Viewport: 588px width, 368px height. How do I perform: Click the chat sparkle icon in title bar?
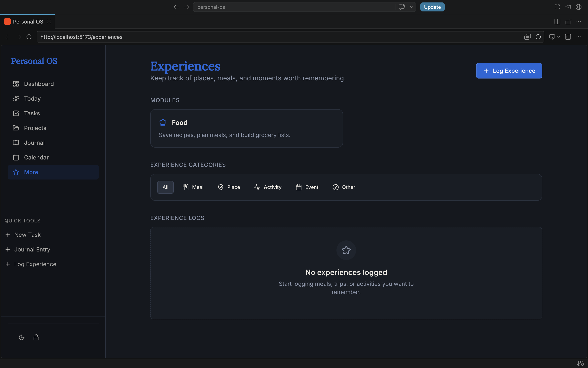[402, 7]
